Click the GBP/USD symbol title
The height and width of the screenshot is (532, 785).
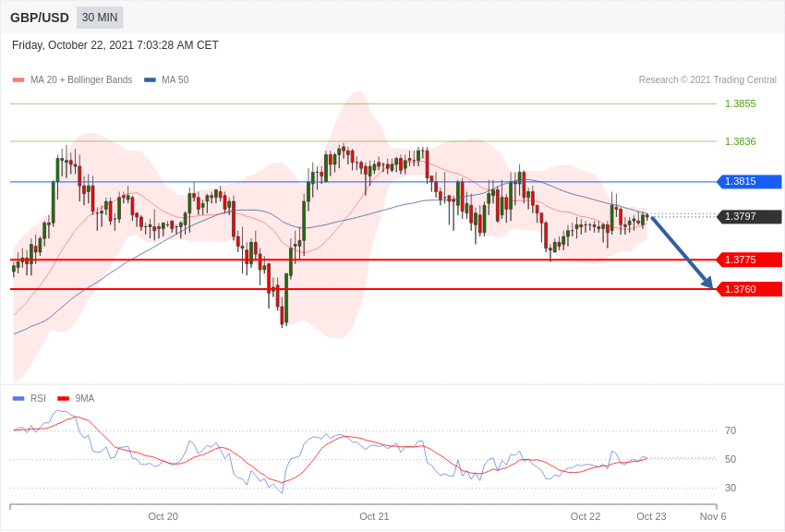click(x=40, y=18)
